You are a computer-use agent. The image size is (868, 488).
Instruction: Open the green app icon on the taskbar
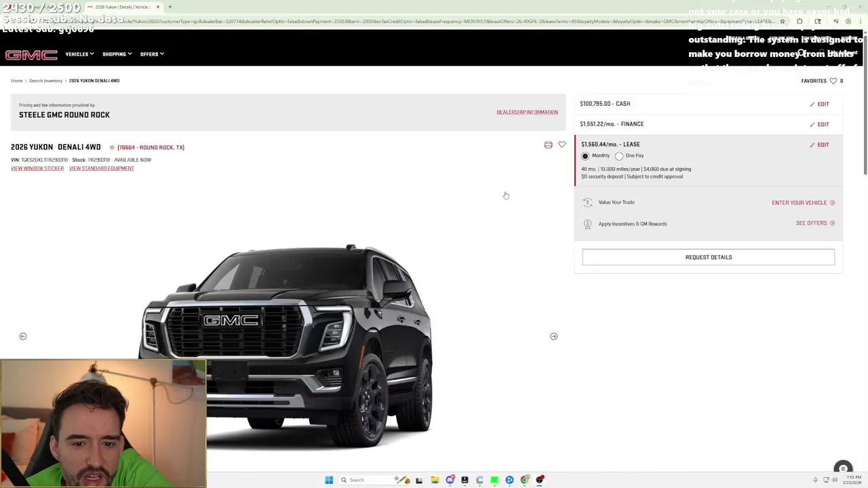(x=494, y=480)
